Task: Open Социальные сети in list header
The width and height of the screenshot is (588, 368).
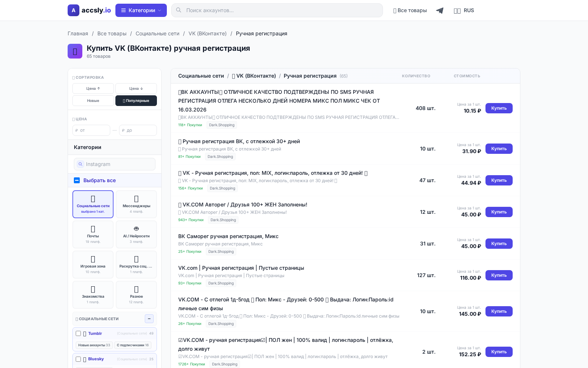Action: (201, 76)
